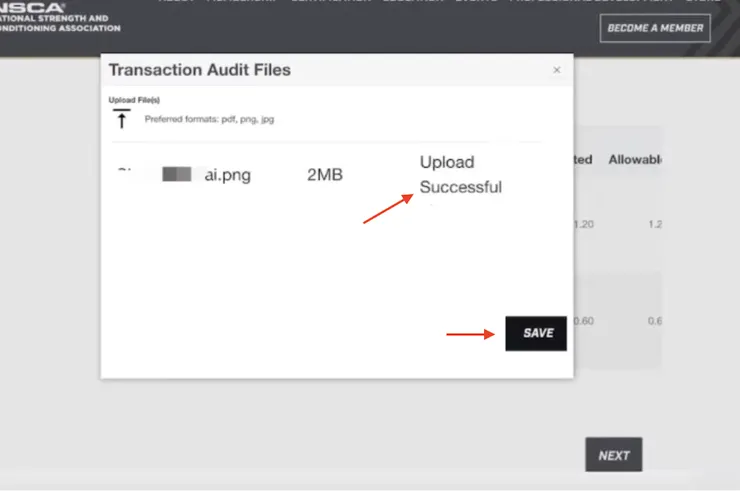Close the Transaction Audit Files dialog

click(557, 70)
